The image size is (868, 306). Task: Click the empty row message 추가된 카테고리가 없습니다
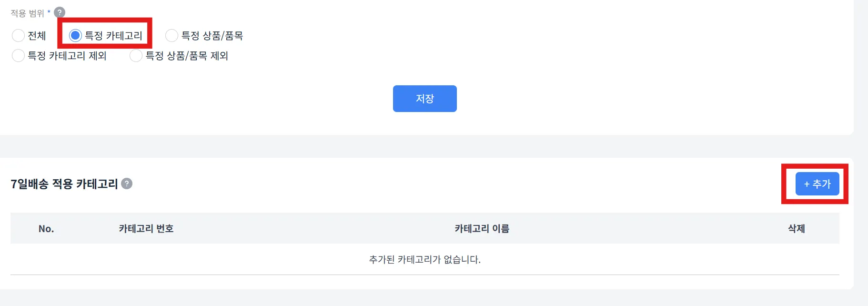(x=424, y=260)
